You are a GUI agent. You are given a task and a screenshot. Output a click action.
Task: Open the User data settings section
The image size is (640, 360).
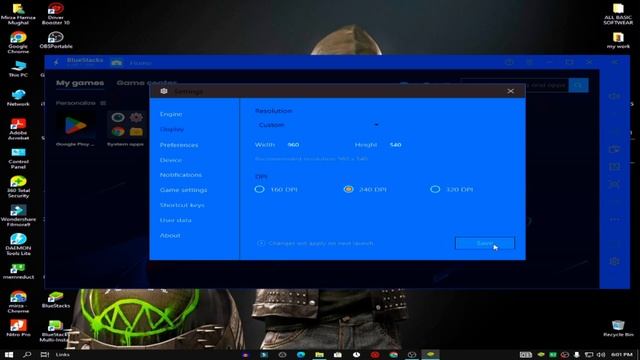(x=176, y=220)
